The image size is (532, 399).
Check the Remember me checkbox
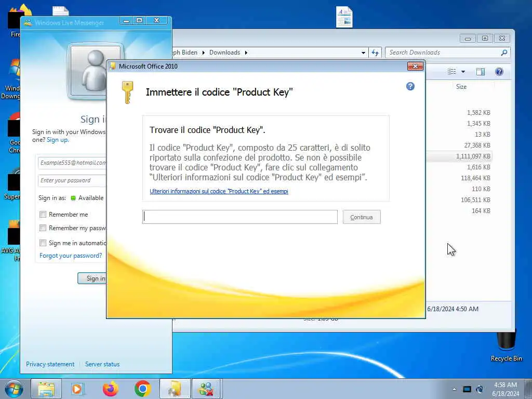click(x=43, y=215)
